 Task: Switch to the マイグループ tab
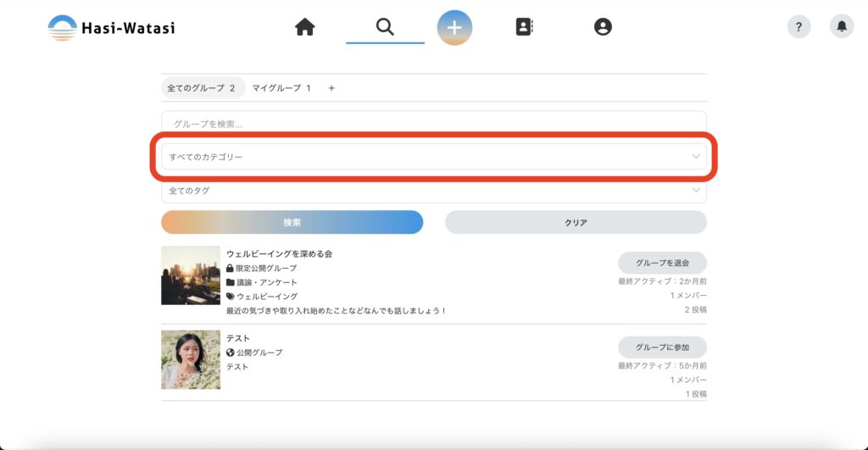click(281, 88)
